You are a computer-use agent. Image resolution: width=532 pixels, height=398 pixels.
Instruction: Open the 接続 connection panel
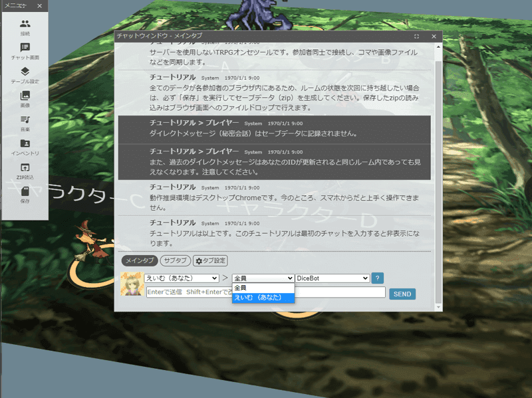[25, 27]
